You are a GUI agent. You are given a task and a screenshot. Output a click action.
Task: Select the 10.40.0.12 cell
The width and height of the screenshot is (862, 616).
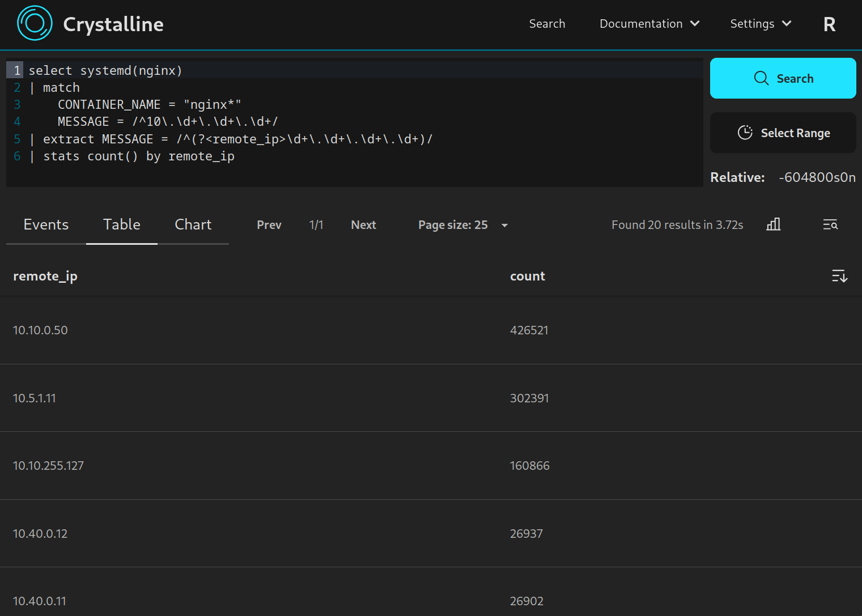[40, 534]
